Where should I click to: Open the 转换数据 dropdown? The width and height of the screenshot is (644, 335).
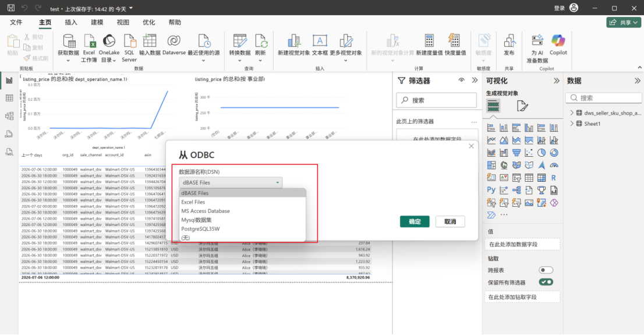point(240,61)
